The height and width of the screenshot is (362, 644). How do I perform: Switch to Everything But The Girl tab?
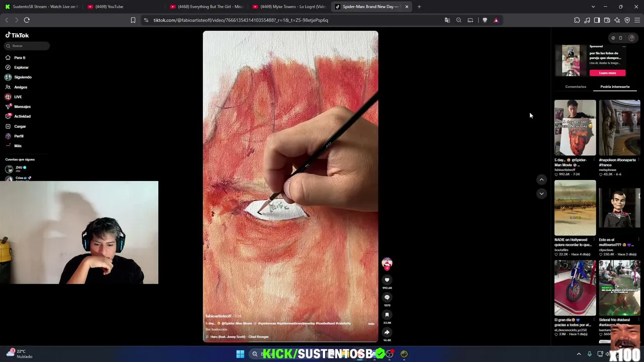tap(207, 7)
